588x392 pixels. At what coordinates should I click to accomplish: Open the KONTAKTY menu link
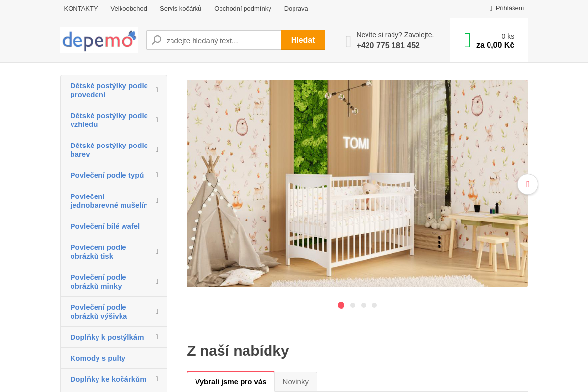coord(81,8)
